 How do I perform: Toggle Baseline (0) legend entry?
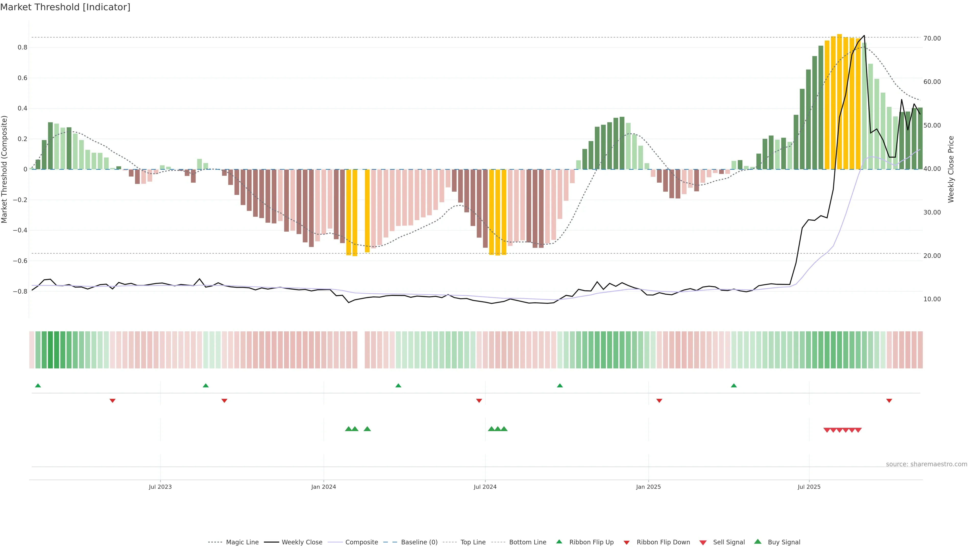click(419, 542)
